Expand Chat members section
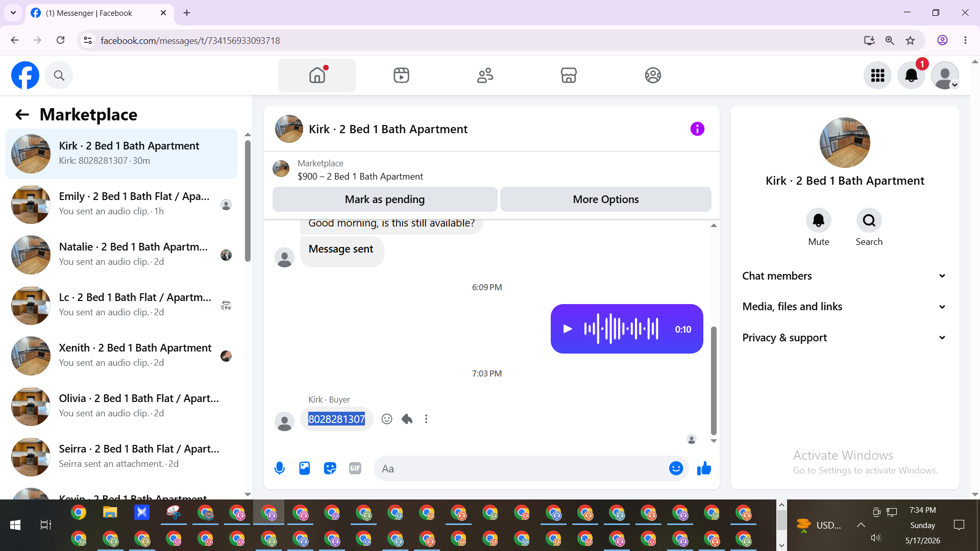 coord(845,276)
